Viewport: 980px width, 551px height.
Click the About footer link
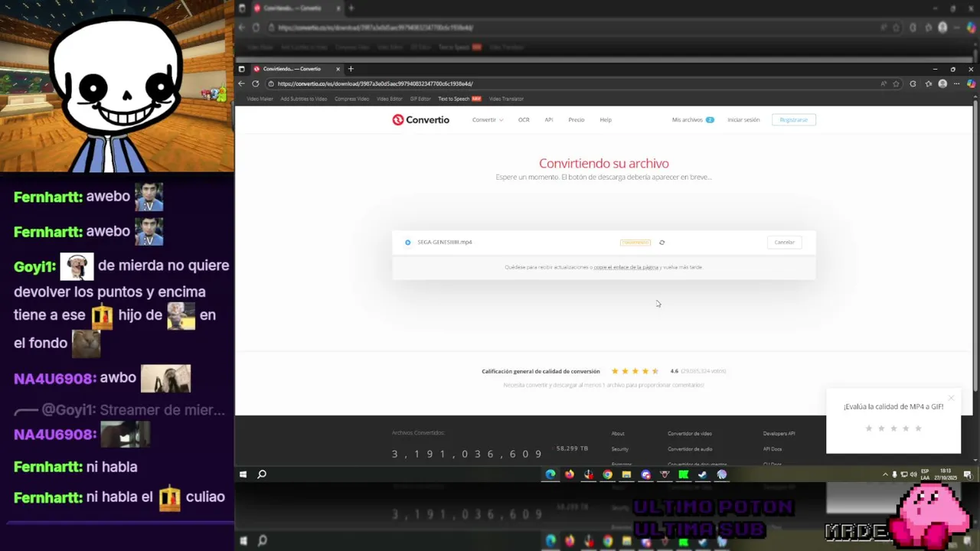tap(618, 434)
